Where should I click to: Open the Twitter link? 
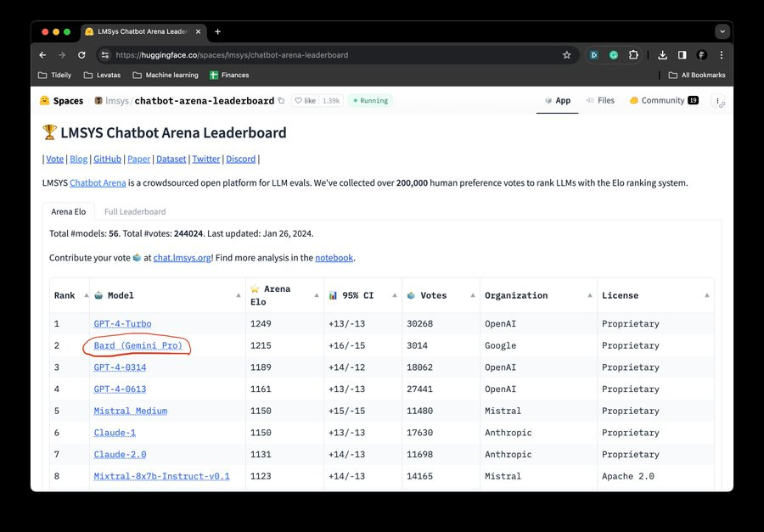[206, 159]
